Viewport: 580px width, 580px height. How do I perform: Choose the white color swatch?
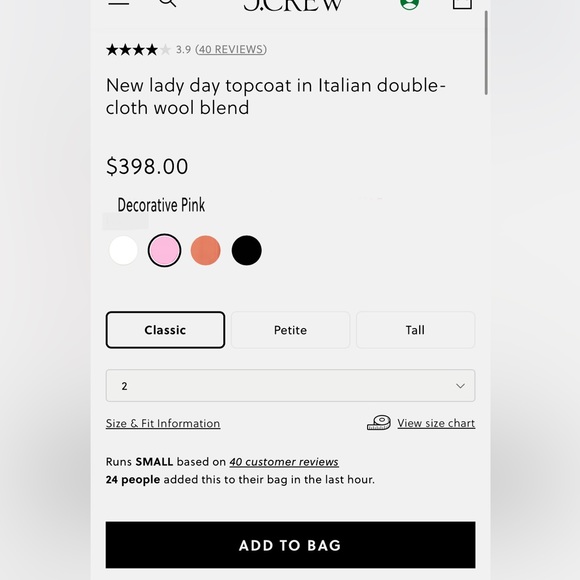[x=124, y=250]
